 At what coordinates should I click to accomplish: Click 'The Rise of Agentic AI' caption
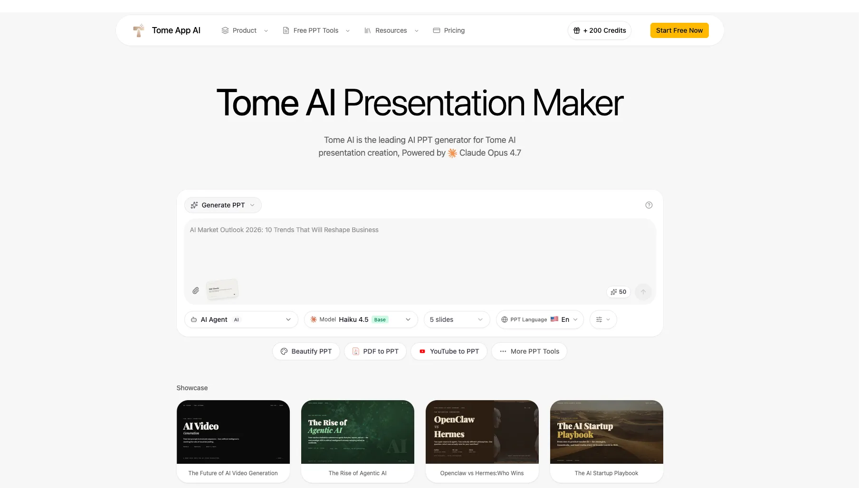click(x=358, y=473)
